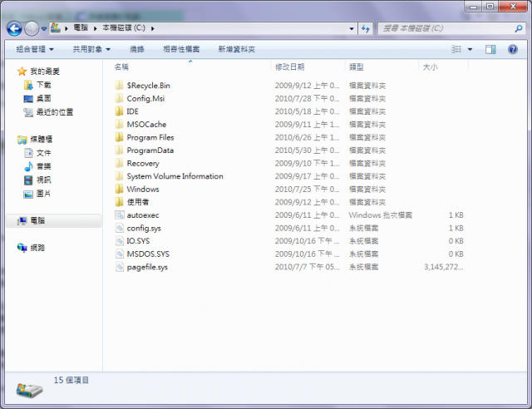Open the address bar history dropdown
532x409 pixels.
pyautogui.click(x=352, y=29)
